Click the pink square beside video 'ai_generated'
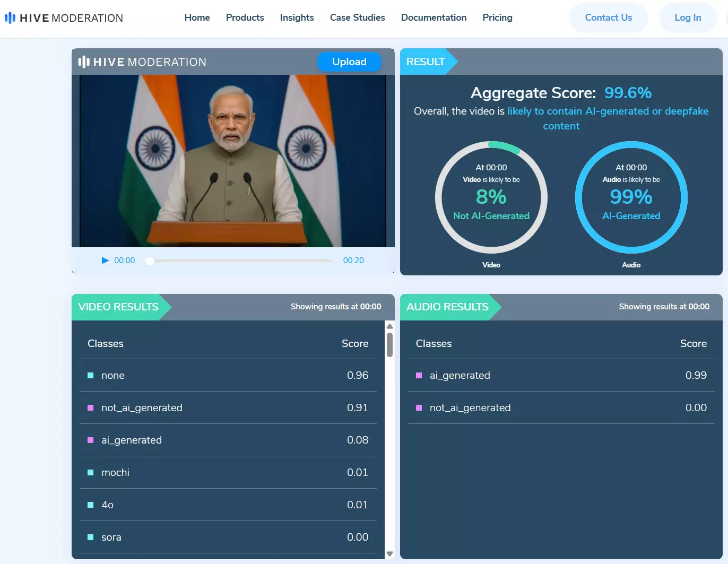Viewport: 728px width, 564px height. 90,440
